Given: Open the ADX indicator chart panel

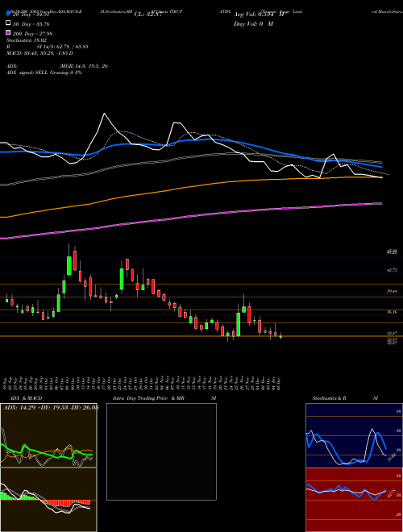Looking at the screenshot, I should [x=48, y=435].
